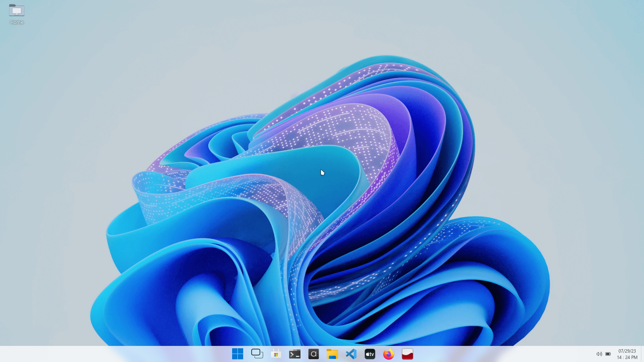This screenshot has height=362, width=644.
Task: Select the Home desktop folder icon
Action: [x=17, y=11]
